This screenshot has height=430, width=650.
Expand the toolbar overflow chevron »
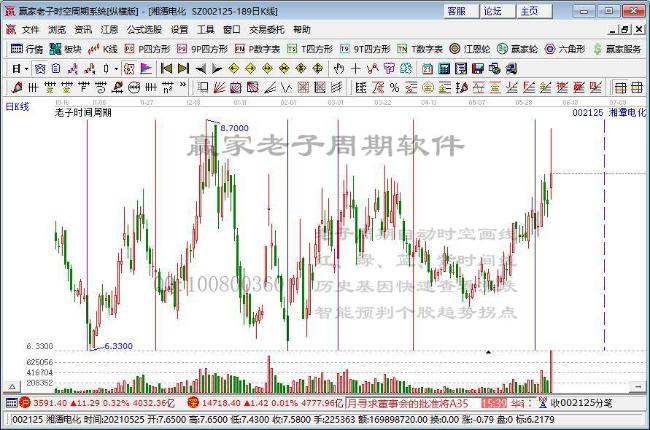click(183, 85)
